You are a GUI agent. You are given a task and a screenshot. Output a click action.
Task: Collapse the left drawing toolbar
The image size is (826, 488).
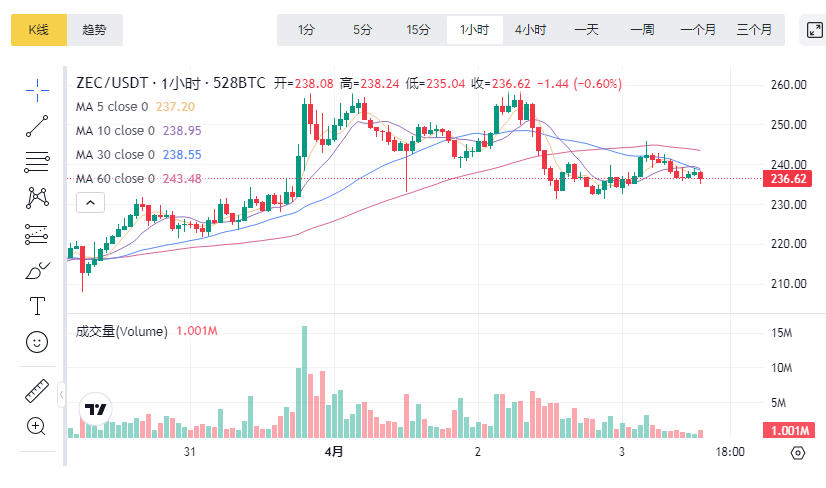pyautogui.click(x=61, y=396)
